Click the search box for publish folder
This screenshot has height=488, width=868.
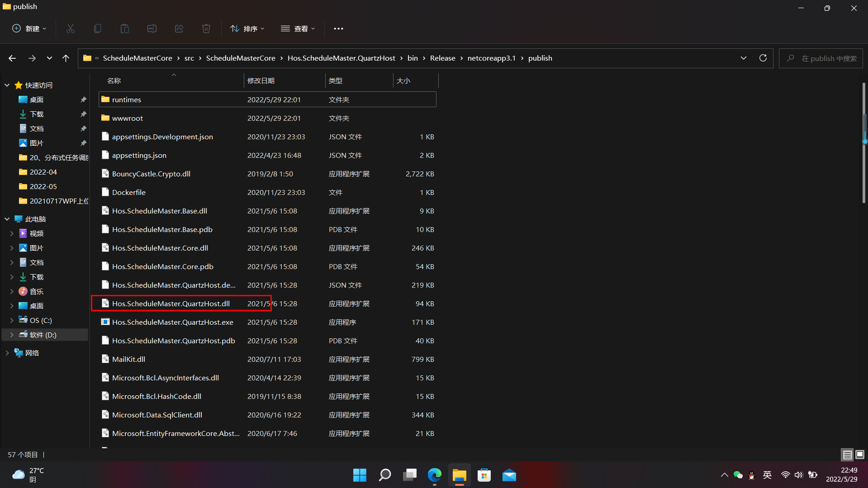pos(821,58)
